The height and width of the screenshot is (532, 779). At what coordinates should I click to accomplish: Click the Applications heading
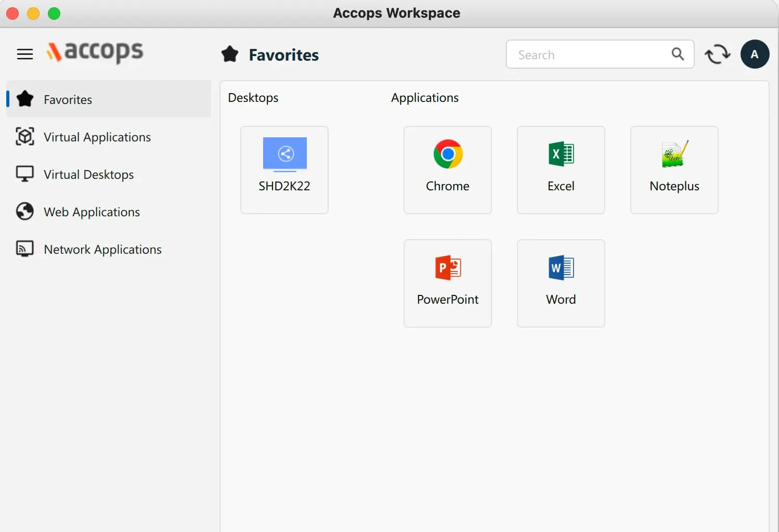[425, 98]
